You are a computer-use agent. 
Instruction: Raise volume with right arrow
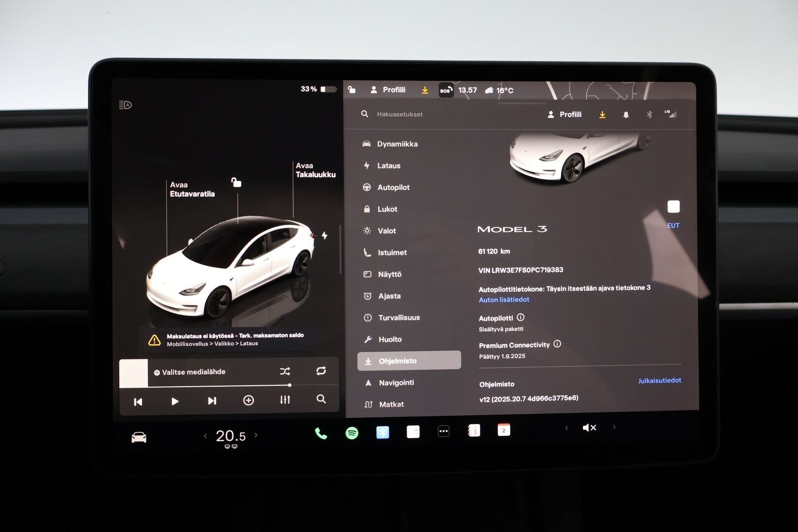[x=614, y=427]
